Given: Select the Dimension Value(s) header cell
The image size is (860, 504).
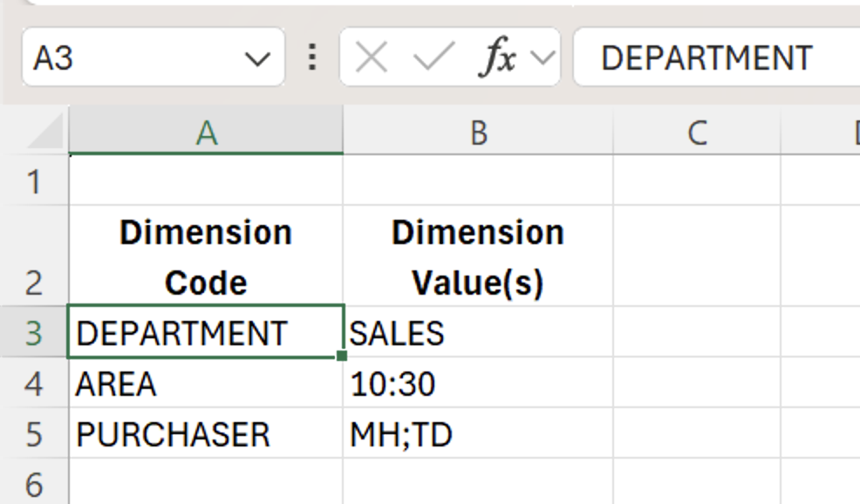Looking at the screenshot, I should pyautogui.click(x=478, y=256).
